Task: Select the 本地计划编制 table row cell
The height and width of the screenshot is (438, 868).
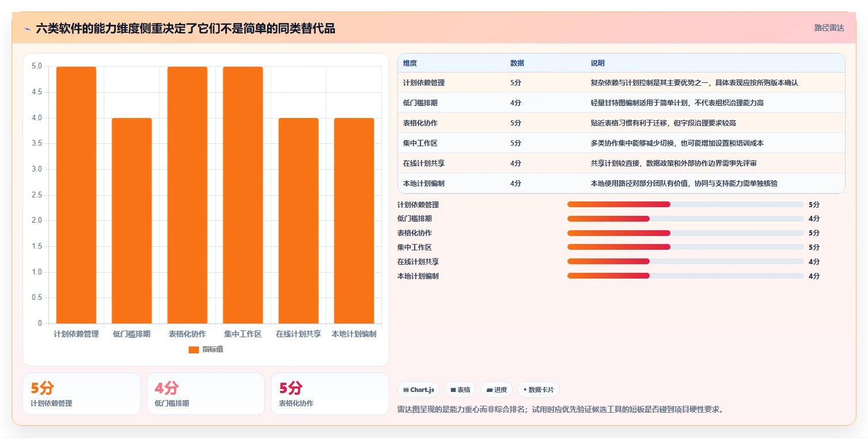Action: 424,184
